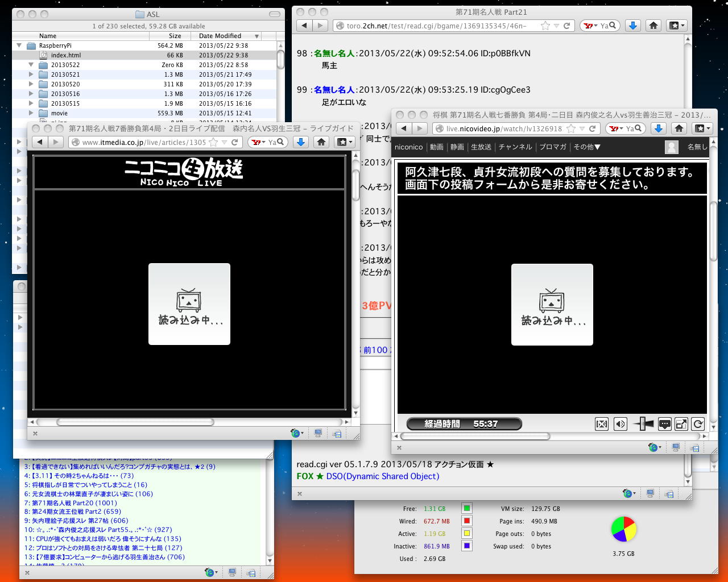This screenshot has height=582, width=728.
Task: Open 名無し名人 link on post 98
Action: click(334, 53)
